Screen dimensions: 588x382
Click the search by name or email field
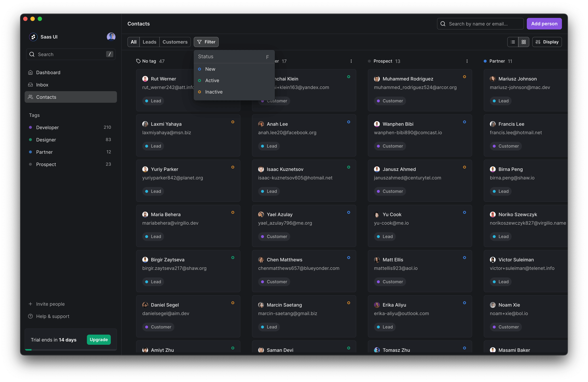coord(480,24)
